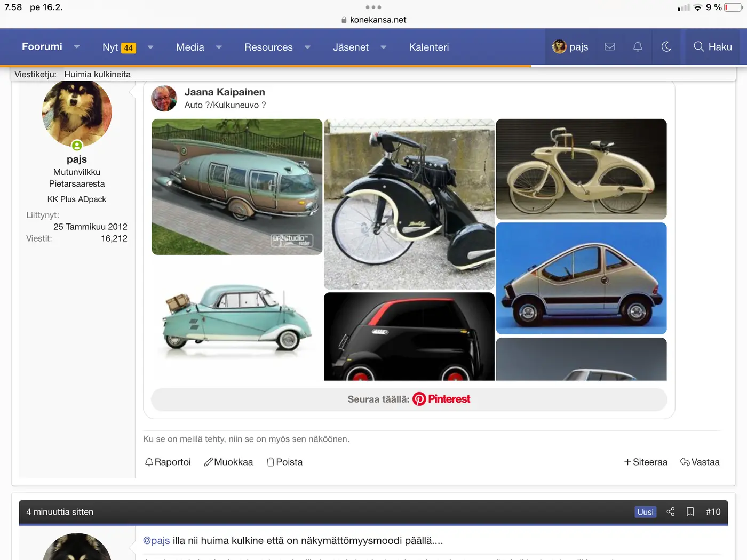This screenshot has height=560, width=747.
Task: Bookmark post #10 with the bookmark icon
Action: [690, 511]
